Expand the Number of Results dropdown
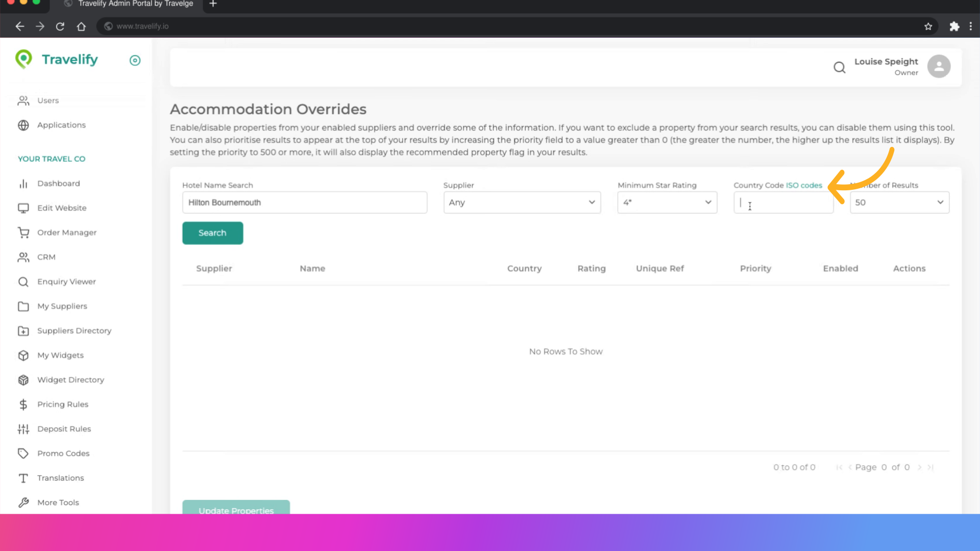Viewport: 980px width, 551px height. tap(899, 203)
